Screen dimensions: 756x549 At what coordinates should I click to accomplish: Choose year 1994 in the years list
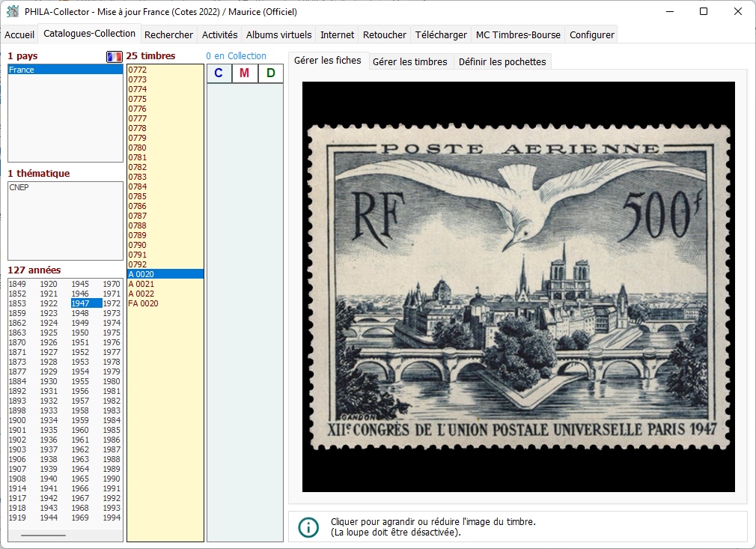coord(112,518)
